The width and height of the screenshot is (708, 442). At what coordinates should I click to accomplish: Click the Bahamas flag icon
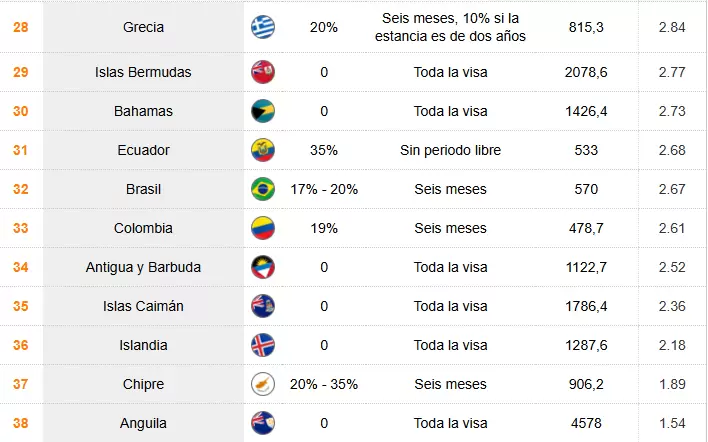(x=263, y=111)
